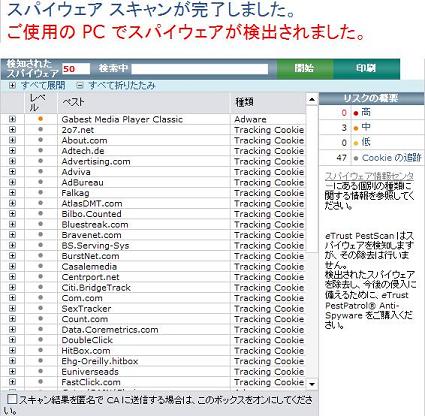Click the green 開始 start button
The width and height of the screenshot is (425, 416).
click(x=305, y=69)
